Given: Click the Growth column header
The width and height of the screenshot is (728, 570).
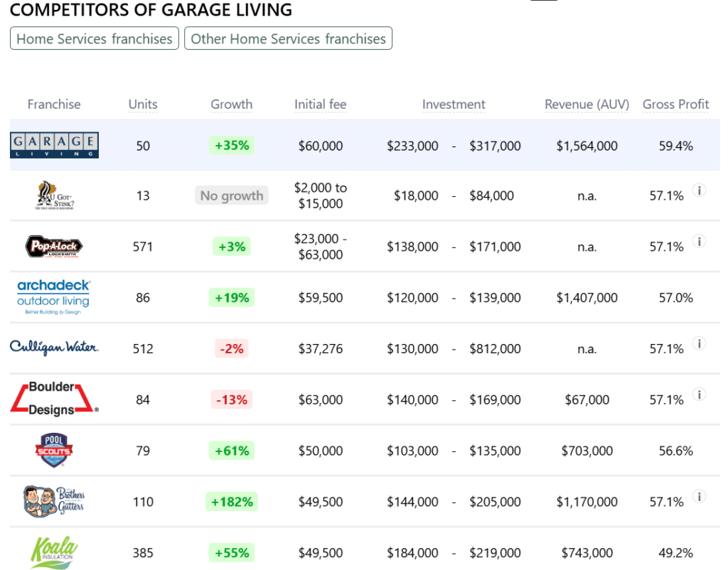Looking at the screenshot, I should [232, 104].
